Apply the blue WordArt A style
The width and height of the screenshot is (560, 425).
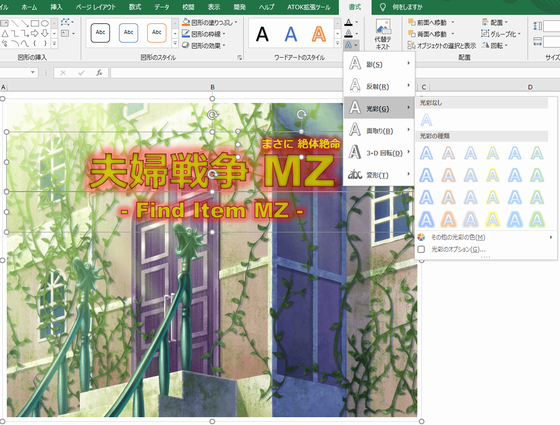click(x=291, y=34)
